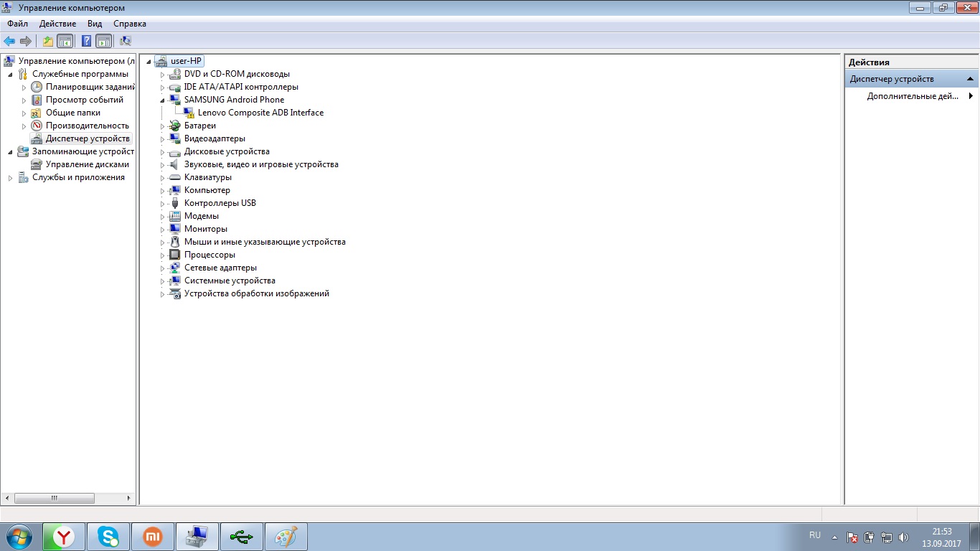The image size is (980, 551).
Task: Select "Модемы" in device list
Action: pyautogui.click(x=202, y=216)
